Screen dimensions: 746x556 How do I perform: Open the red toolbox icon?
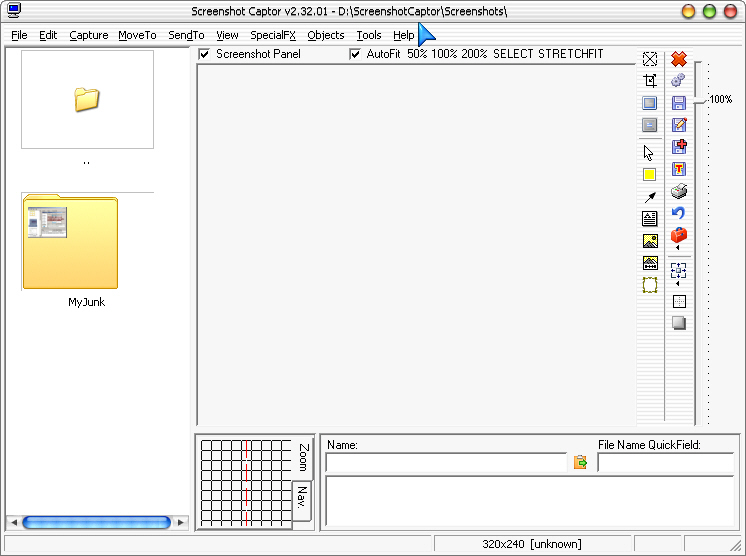pyautogui.click(x=679, y=234)
